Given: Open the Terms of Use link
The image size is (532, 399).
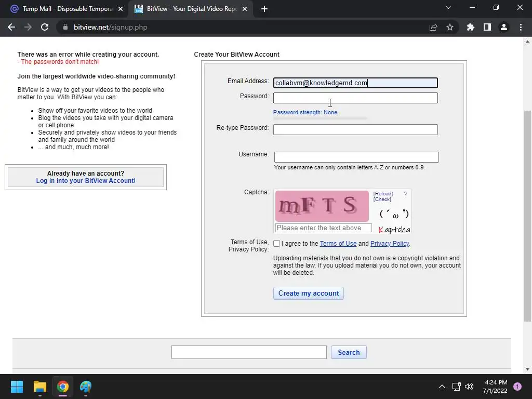Looking at the screenshot, I should tap(338, 244).
